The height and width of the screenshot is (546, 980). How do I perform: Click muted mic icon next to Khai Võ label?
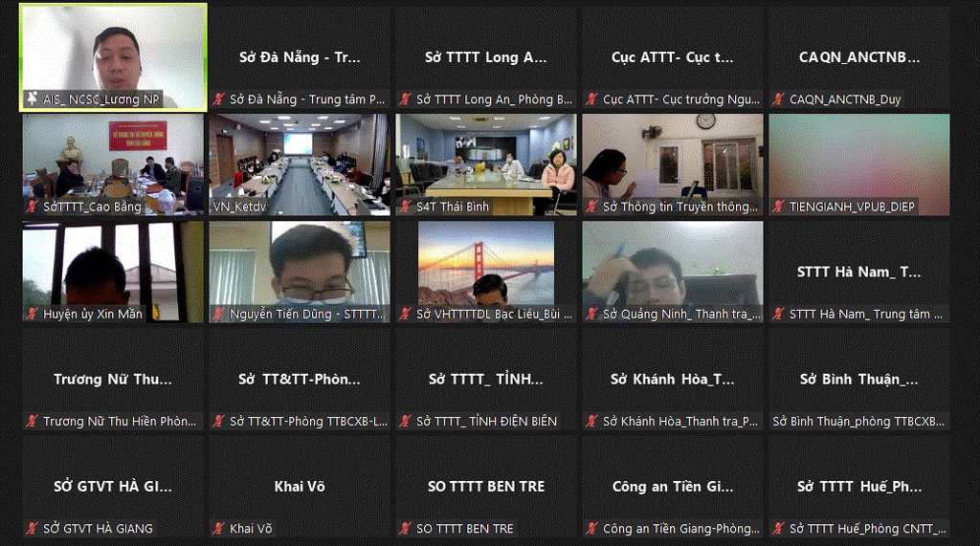[x=219, y=529]
